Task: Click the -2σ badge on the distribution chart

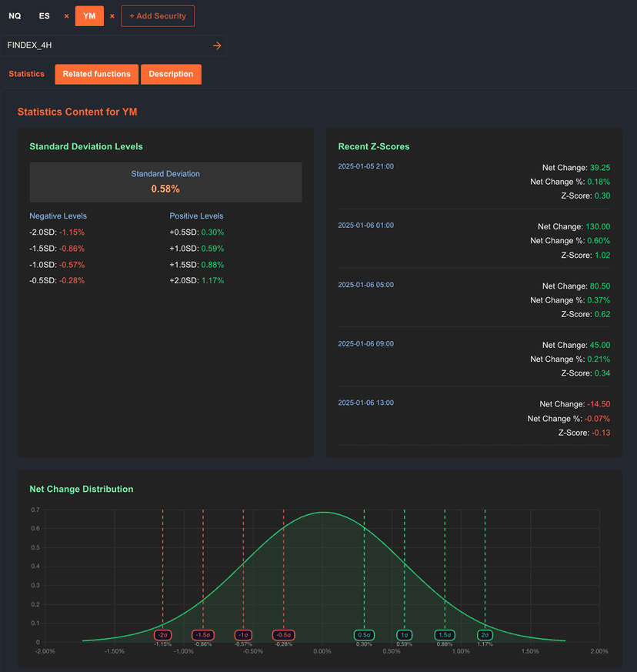Action: (162, 635)
